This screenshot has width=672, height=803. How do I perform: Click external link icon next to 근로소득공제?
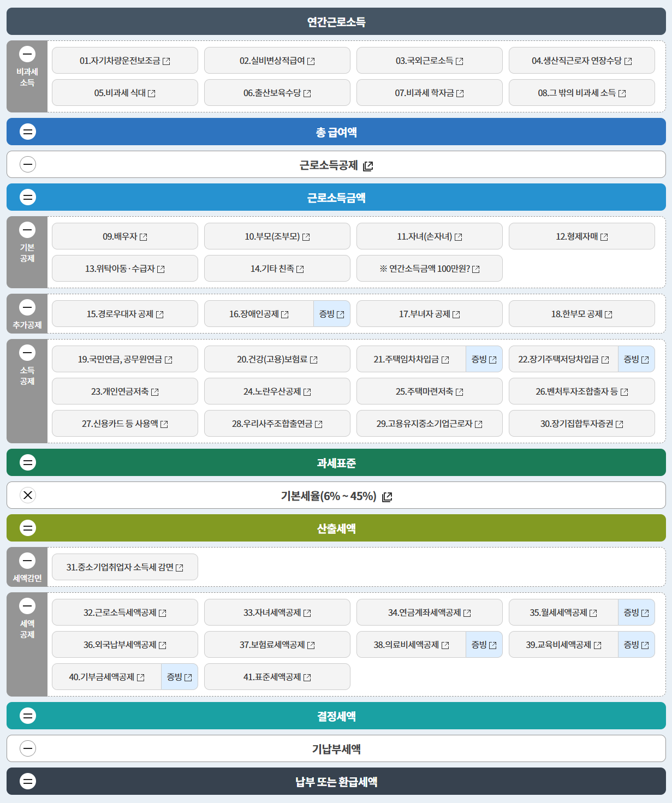click(x=368, y=166)
